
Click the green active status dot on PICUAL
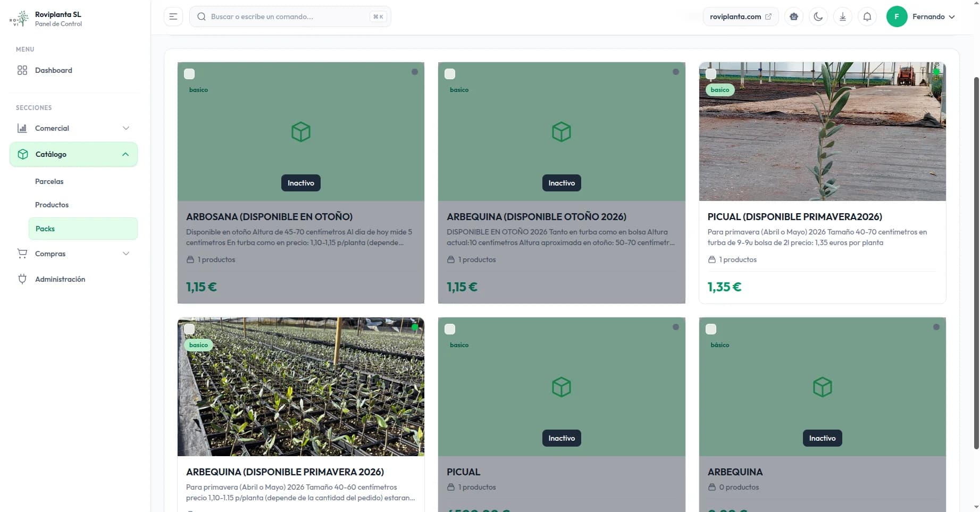937,71
